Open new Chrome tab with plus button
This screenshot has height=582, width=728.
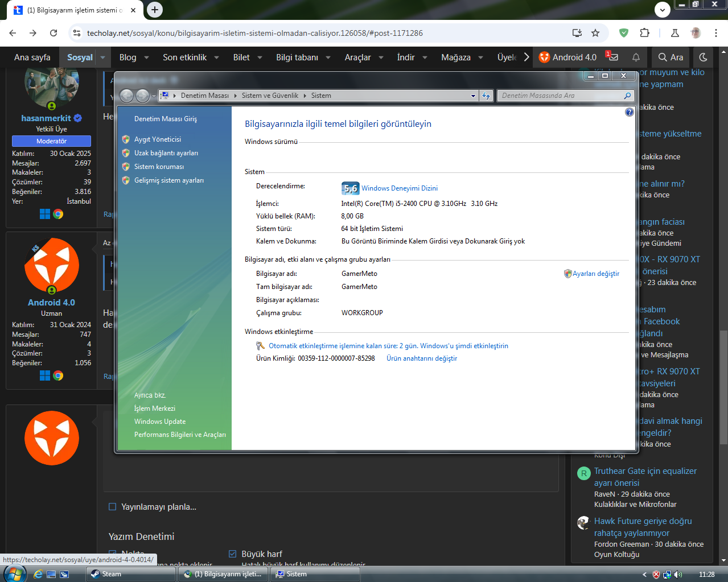click(154, 10)
